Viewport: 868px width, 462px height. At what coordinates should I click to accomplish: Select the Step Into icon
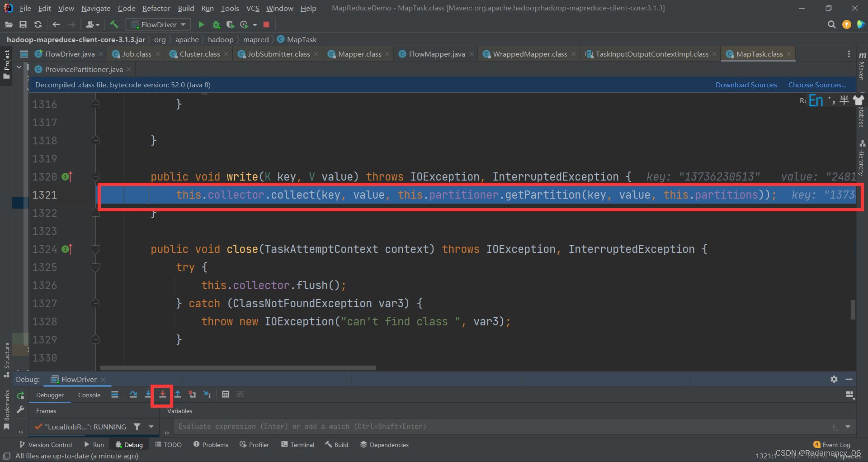click(148, 395)
